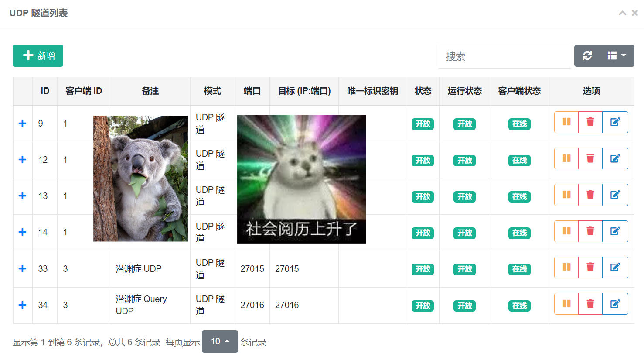The height and width of the screenshot is (357, 644).
Task: Pause the tunnel with ID 14
Action: click(566, 231)
